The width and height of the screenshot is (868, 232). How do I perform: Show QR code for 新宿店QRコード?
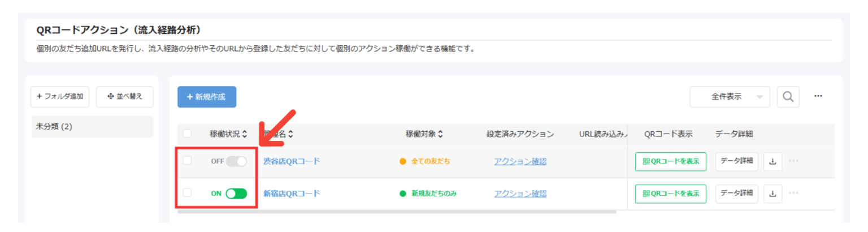click(x=670, y=194)
